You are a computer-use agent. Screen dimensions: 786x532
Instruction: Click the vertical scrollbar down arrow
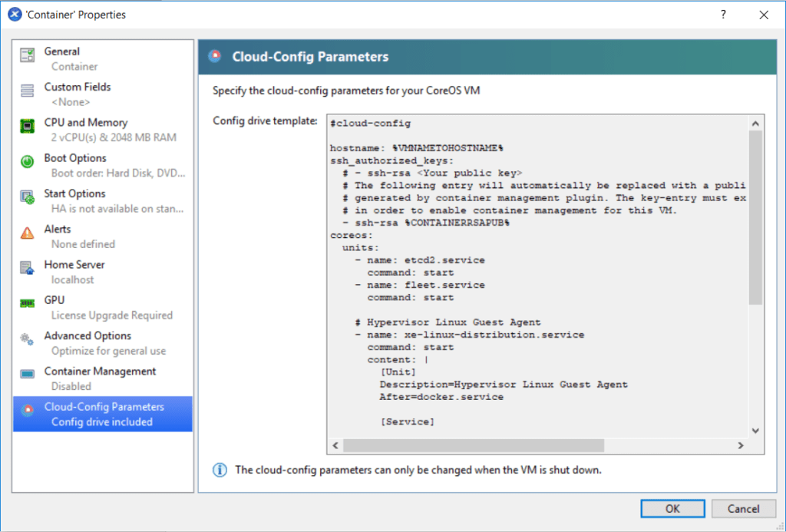tap(755, 431)
